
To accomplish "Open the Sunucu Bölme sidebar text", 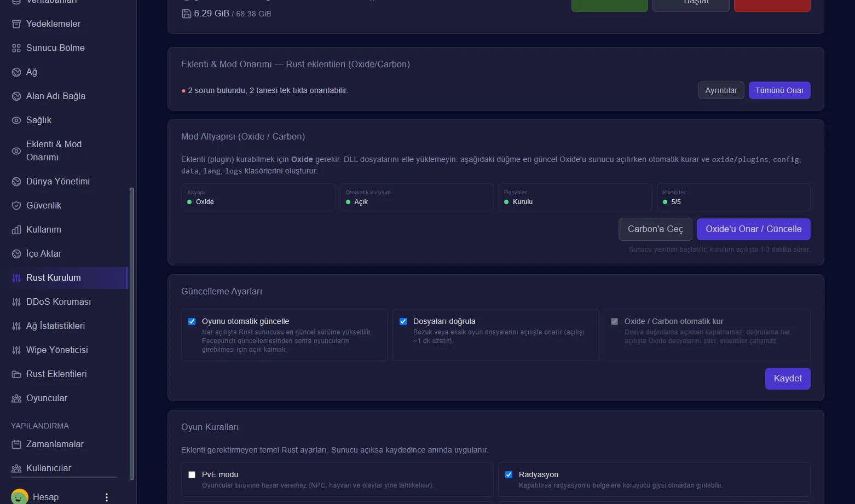I will [x=55, y=48].
